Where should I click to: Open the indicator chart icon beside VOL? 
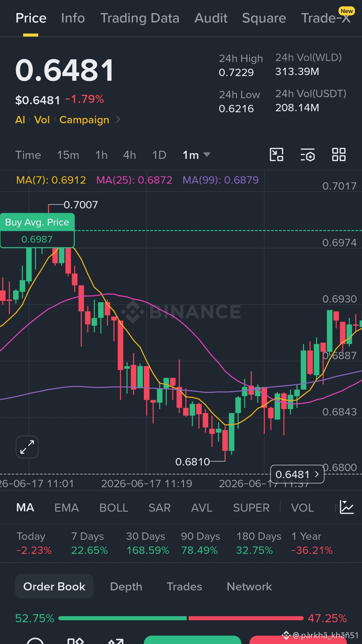tap(347, 507)
